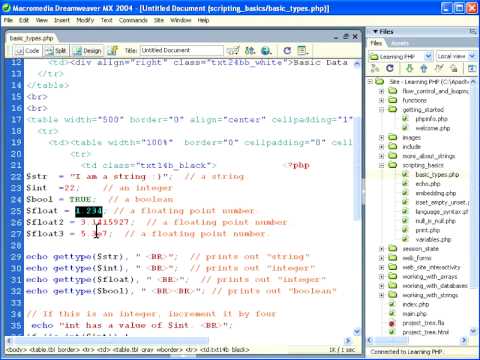Open the Modify menu
Screen dimensions: 480x360
click(x=85, y=20)
